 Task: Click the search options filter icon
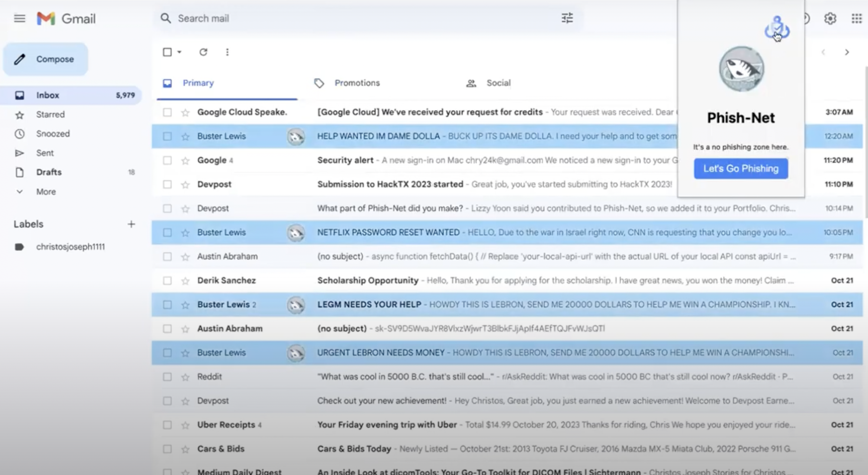[x=567, y=18]
